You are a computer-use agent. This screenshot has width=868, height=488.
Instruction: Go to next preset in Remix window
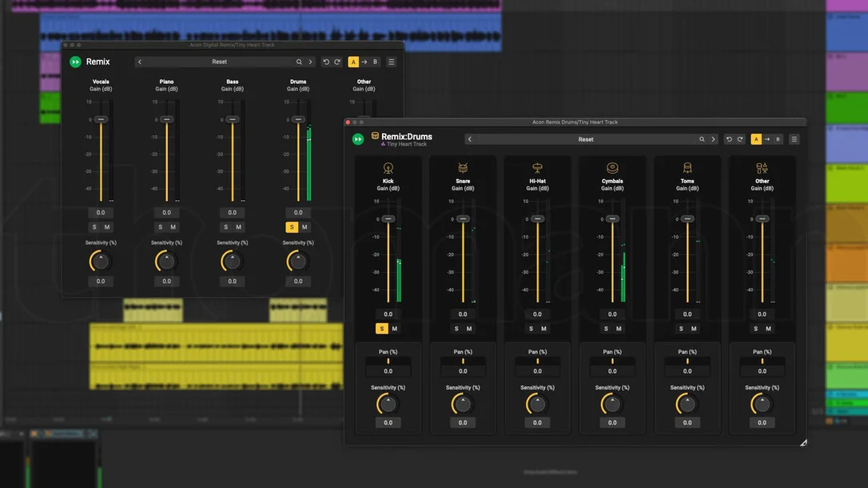310,62
